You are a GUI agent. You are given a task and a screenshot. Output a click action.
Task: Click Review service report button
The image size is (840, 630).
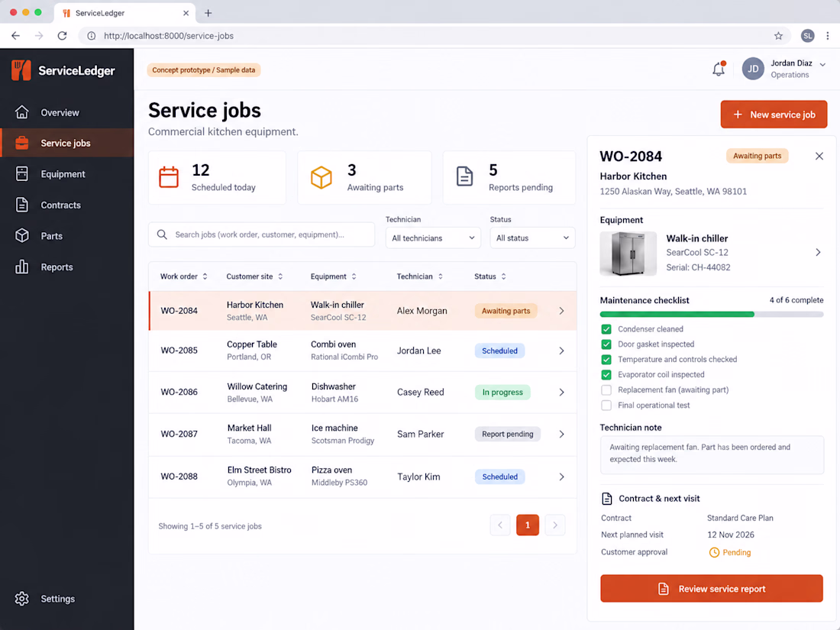tap(712, 588)
